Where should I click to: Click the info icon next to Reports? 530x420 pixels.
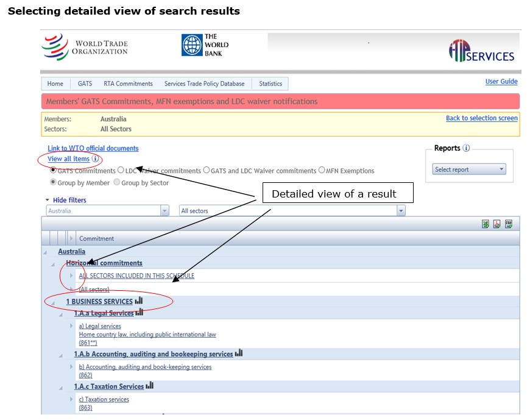[x=466, y=148]
